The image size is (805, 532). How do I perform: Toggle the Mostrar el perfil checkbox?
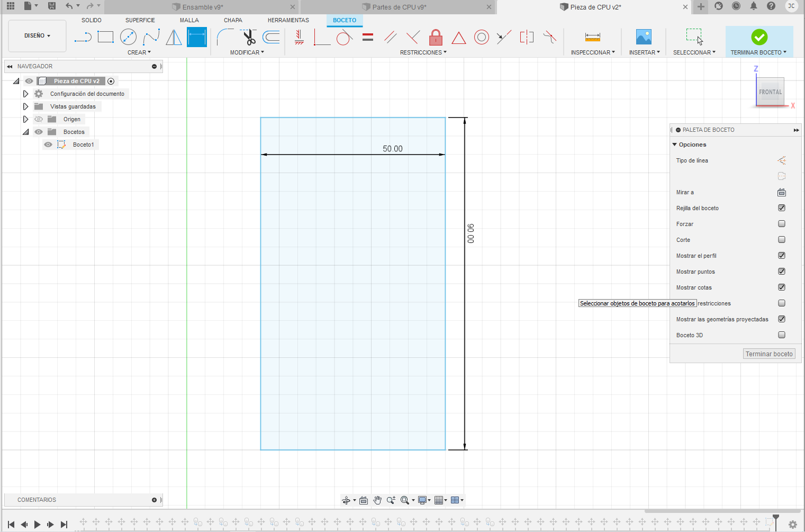(782, 256)
